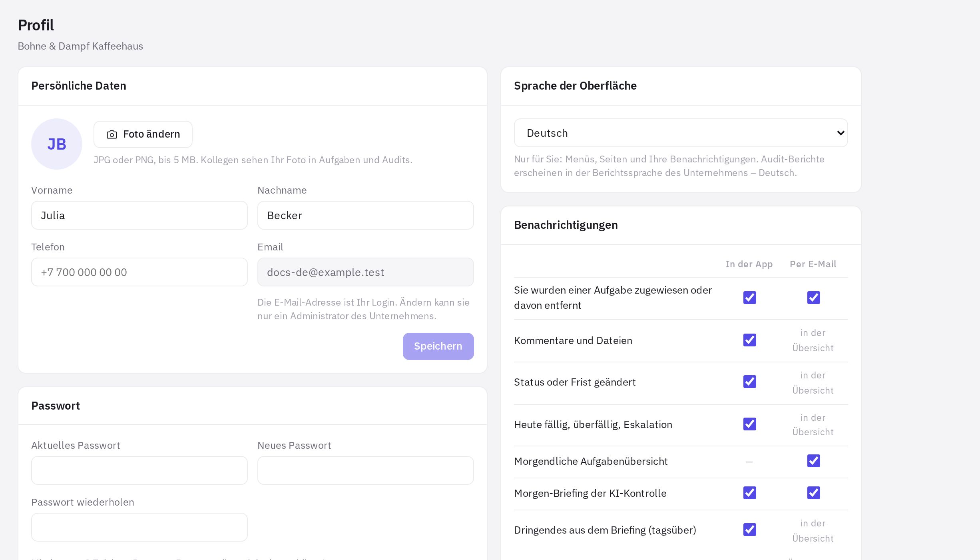The image size is (980, 560).
Task: Click the Per E-Mail column header
Action: [813, 264]
